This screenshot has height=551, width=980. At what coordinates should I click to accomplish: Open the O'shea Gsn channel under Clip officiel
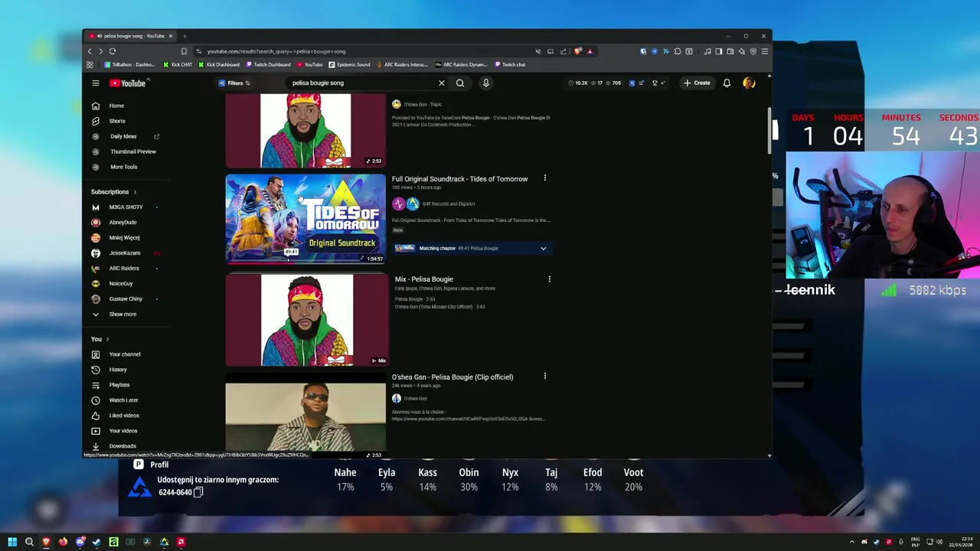(415, 399)
